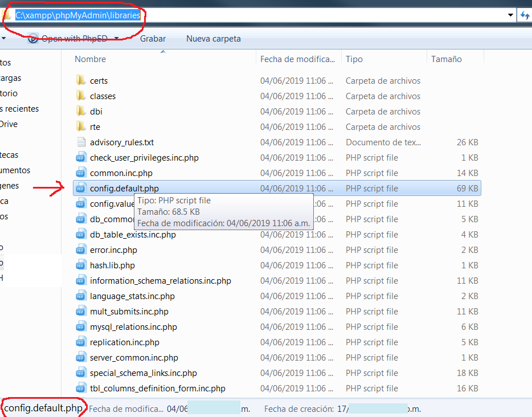This screenshot has height=417, width=532.
Task: Click the 'recientes' item in navigation pane
Action: point(19,109)
